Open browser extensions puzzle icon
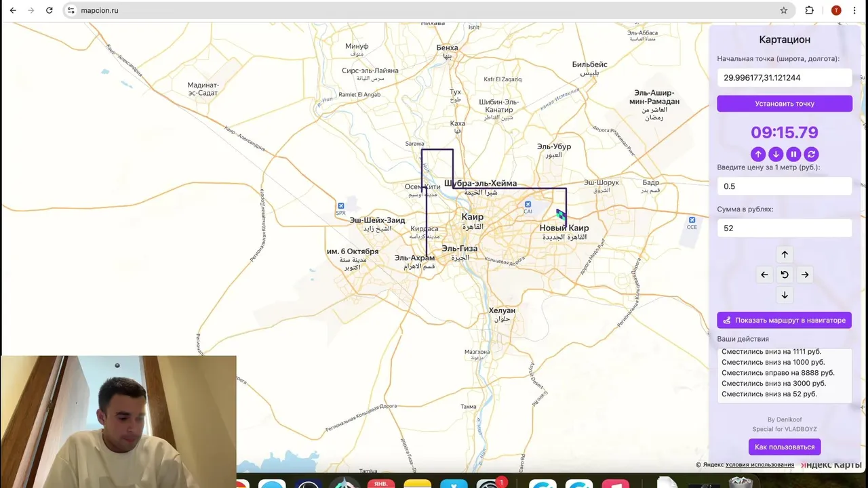The image size is (868, 488). coord(809,10)
